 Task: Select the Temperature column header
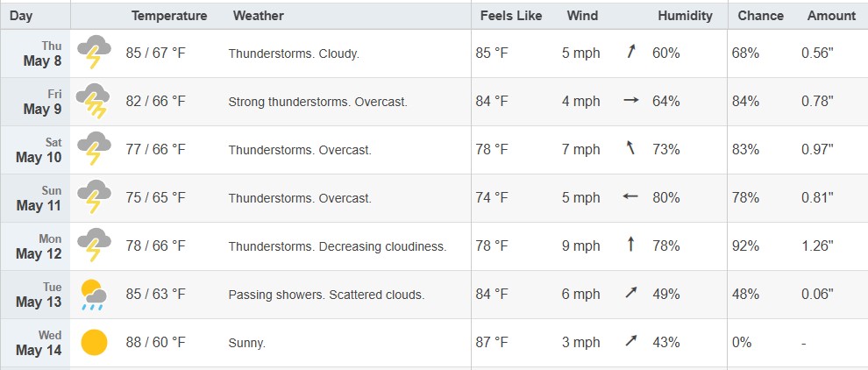(169, 16)
